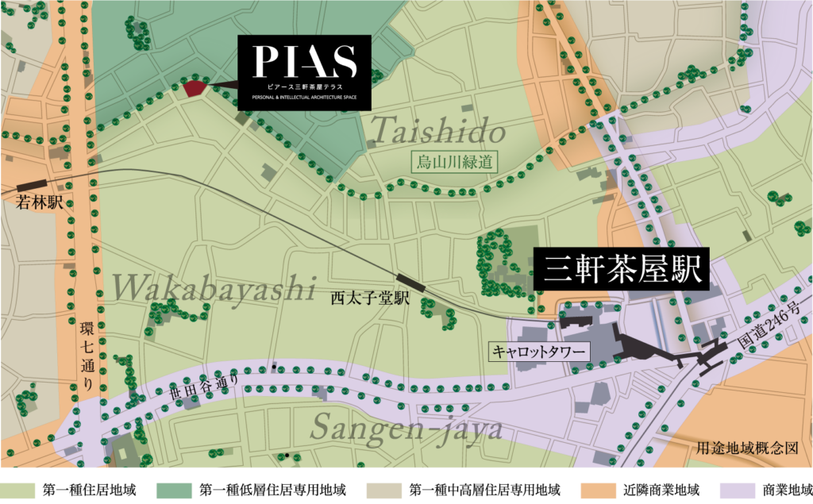The width and height of the screenshot is (813, 504).
Task: Click the Wakabayashi district name text
Action: (x=214, y=289)
